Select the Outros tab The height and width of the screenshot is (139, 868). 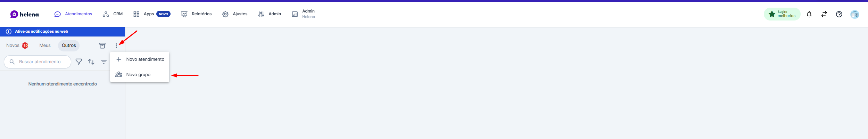[x=69, y=46]
